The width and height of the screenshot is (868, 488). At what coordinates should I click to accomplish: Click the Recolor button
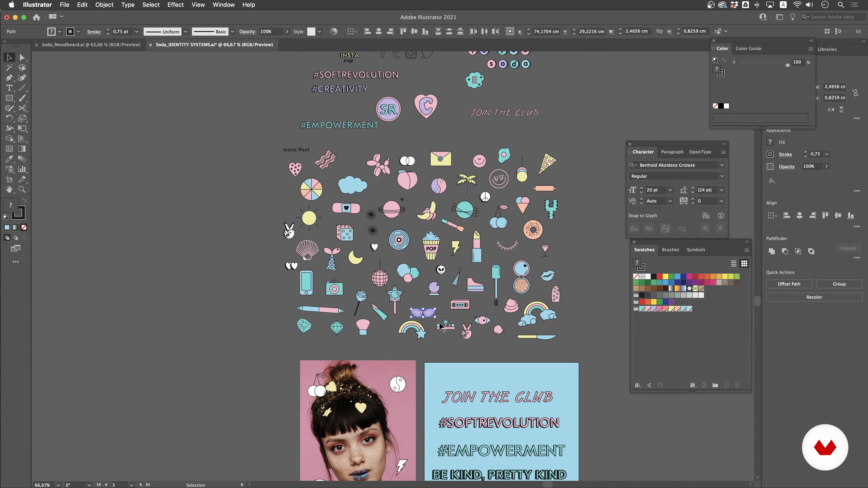(814, 297)
